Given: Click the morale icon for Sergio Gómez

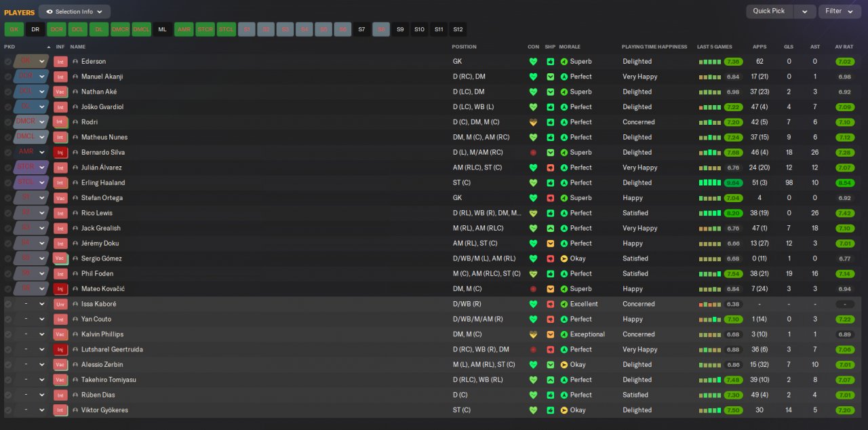Looking at the screenshot, I should pos(564,258).
